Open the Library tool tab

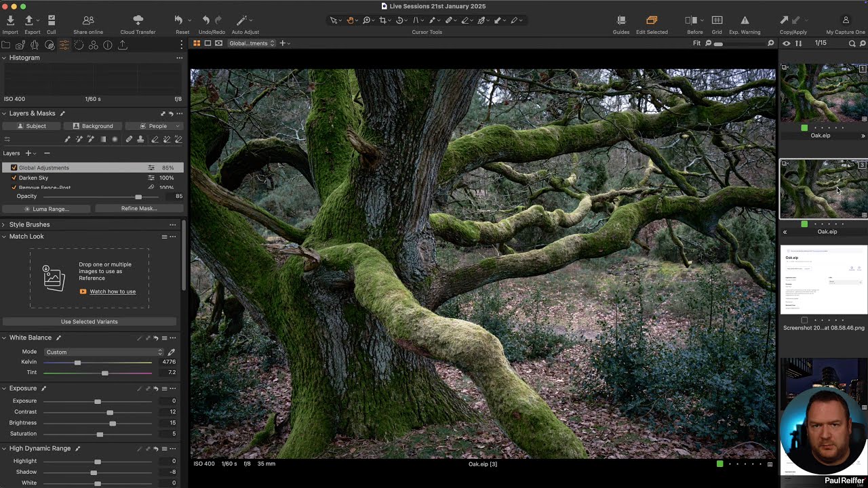[6, 45]
